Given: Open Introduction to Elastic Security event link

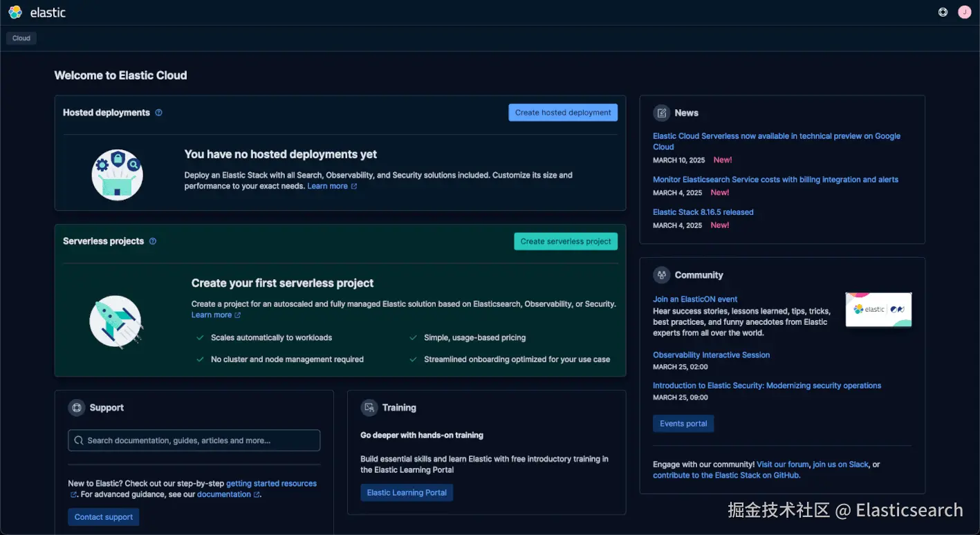Looking at the screenshot, I should [767, 385].
